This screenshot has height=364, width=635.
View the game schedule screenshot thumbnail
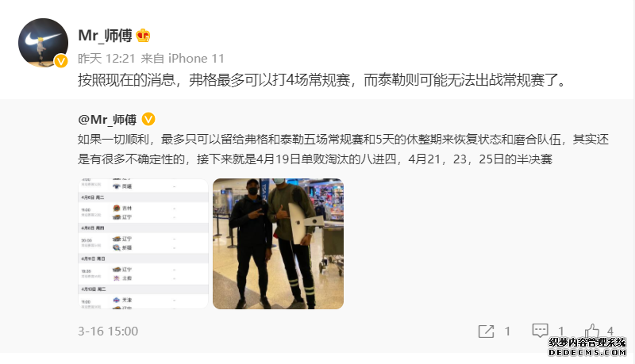coord(143,244)
